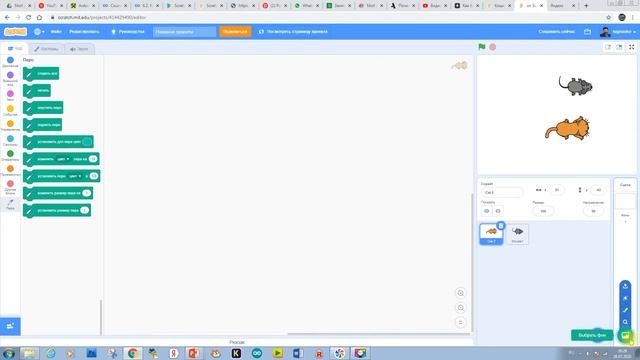Click the 'pen down' block
The height and width of the screenshot is (360, 640).
click(43, 108)
